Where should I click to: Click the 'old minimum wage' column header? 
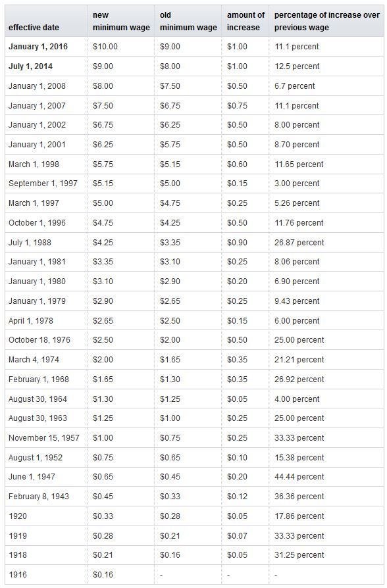188,21
